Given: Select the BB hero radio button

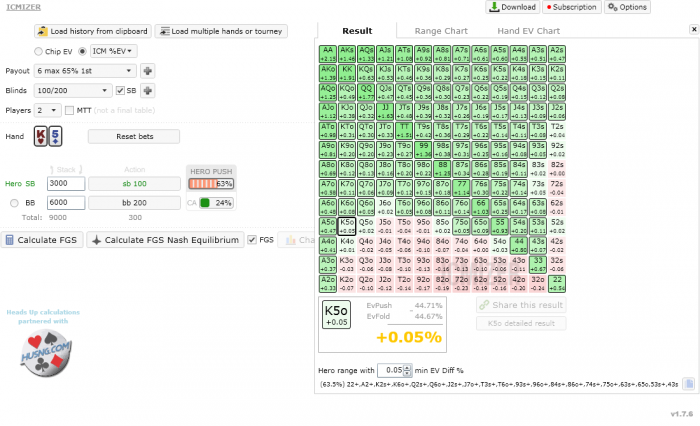Looking at the screenshot, I should [x=14, y=203].
